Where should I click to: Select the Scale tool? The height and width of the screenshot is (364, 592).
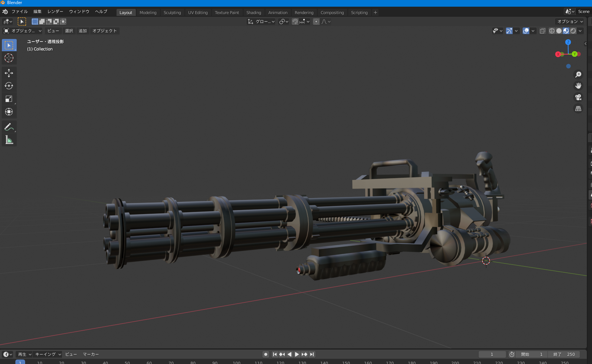tap(9, 99)
